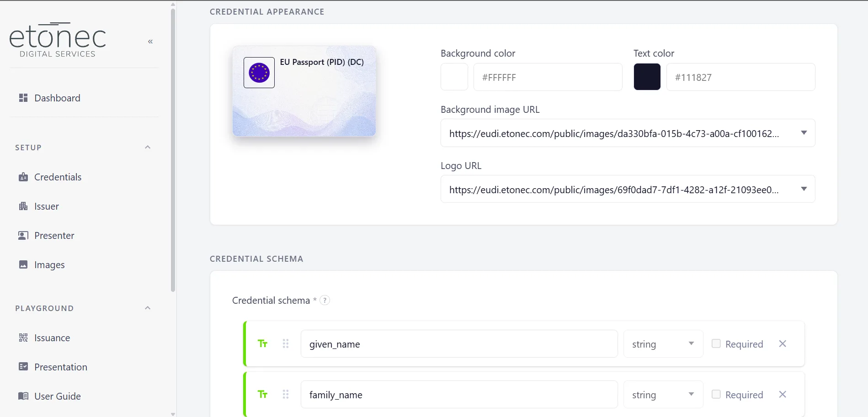This screenshot has height=417, width=868.
Task: Mark family_name as Required
Action: pyautogui.click(x=716, y=394)
